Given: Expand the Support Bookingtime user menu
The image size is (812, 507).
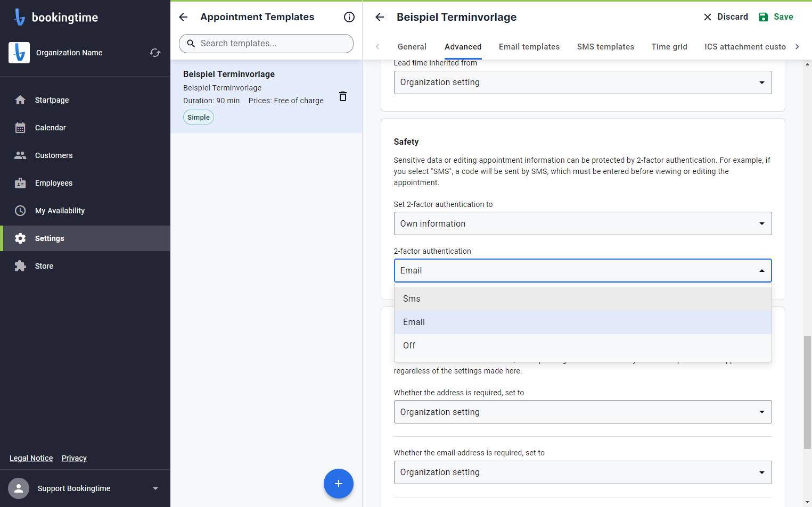Looking at the screenshot, I should pos(155,488).
